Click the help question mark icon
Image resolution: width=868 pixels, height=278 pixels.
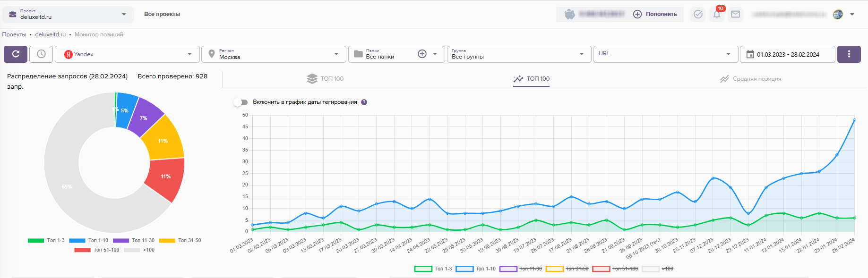(364, 102)
